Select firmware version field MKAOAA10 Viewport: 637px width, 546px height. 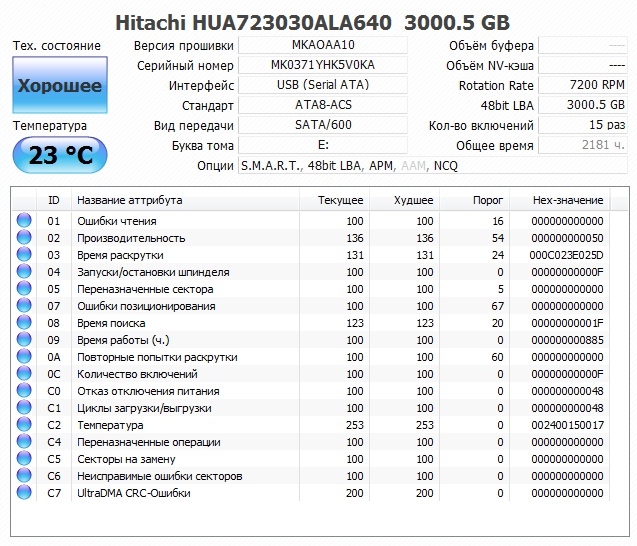(323, 45)
